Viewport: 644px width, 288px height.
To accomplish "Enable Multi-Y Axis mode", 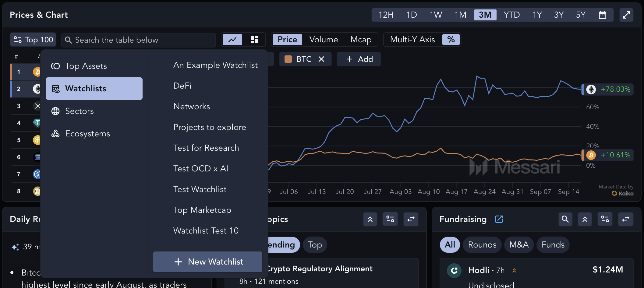I will (412, 40).
